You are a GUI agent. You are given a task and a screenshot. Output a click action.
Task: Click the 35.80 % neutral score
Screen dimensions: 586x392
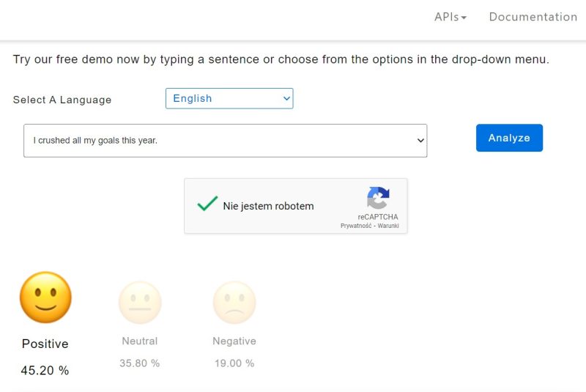(140, 363)
